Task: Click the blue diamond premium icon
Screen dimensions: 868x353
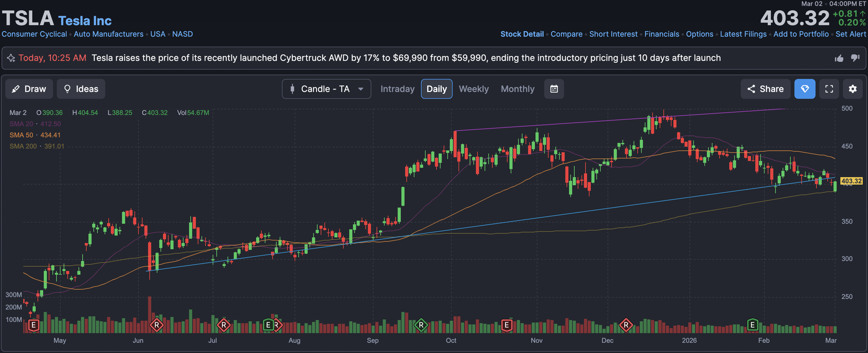Action: click(x=805, y=89)
